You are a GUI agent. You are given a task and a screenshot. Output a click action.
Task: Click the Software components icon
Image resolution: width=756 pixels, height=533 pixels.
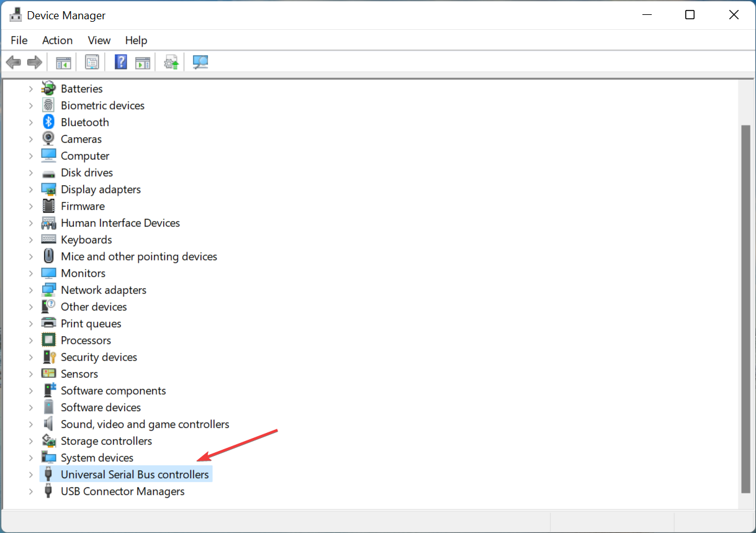click(x=48, y=391)
